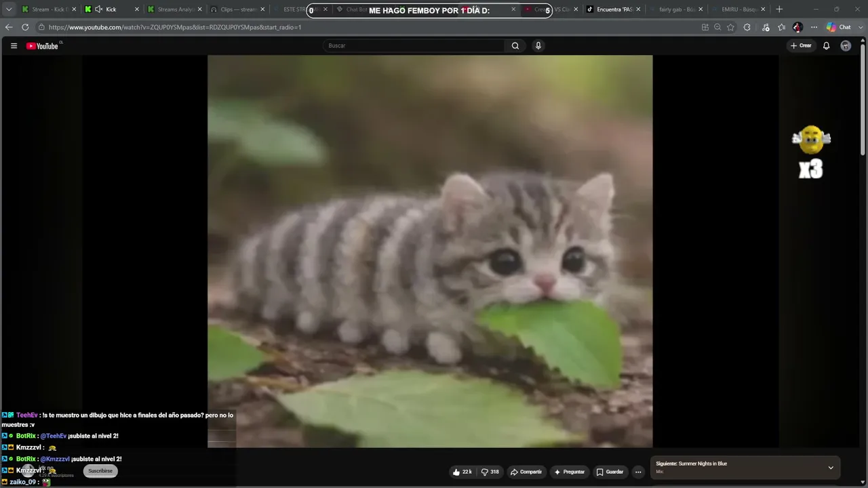Open the YouTube hamburger guide menu
868x488 pixels.
14,46
